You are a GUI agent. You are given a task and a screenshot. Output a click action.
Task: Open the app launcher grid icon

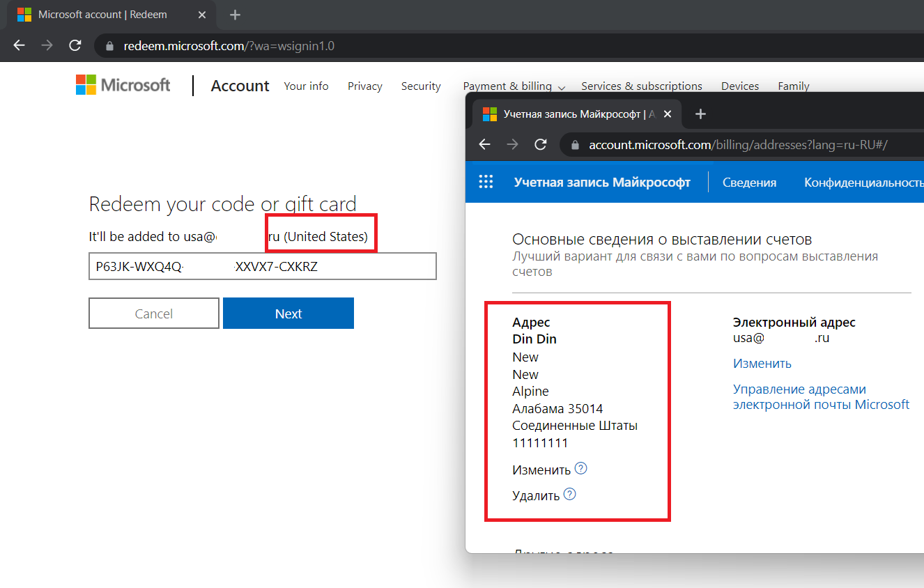[x=486, y=182]
